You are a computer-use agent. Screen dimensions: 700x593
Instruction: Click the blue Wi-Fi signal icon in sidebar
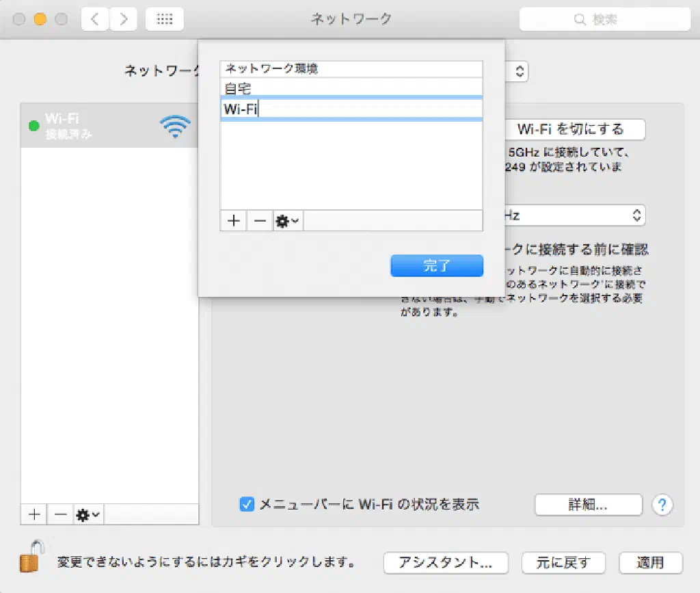point(175,127)
